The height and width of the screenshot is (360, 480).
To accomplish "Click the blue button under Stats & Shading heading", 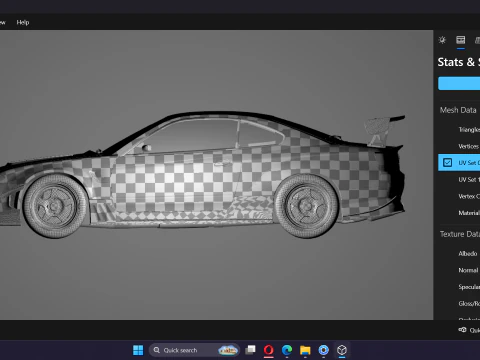I will pyautogui.click(x=459, y=83).
